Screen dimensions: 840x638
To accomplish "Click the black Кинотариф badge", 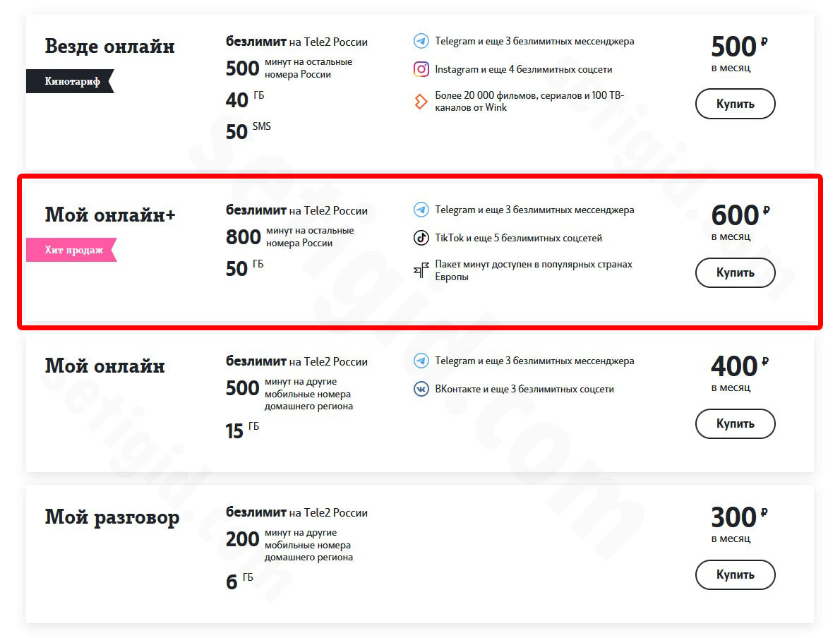I will click(x=70, y=81).
